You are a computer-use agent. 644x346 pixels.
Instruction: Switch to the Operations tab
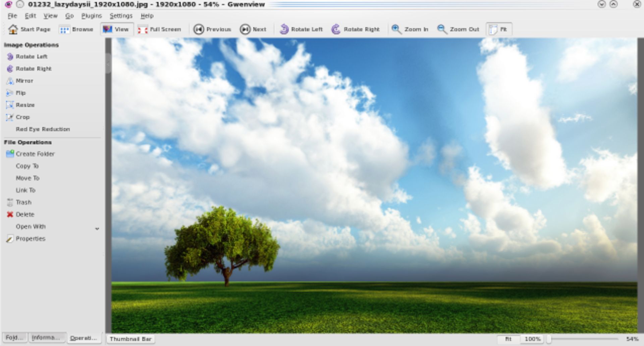point(84,338)
